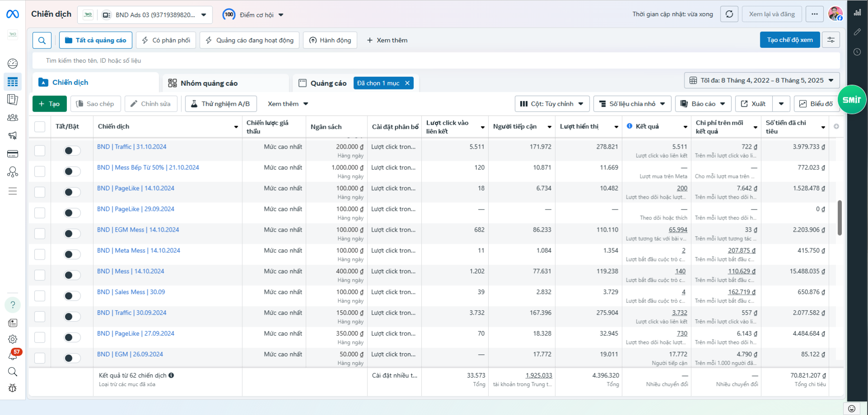Open the advertising megaphone icon in sidebar
The width and height of the screenshot is (868, 415).
13,135
